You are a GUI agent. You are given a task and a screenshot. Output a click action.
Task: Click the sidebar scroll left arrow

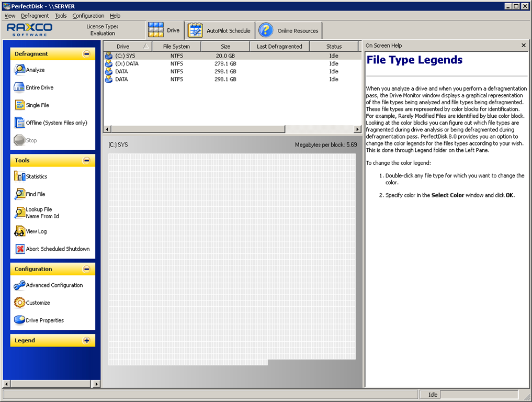(x=6, y=384)
